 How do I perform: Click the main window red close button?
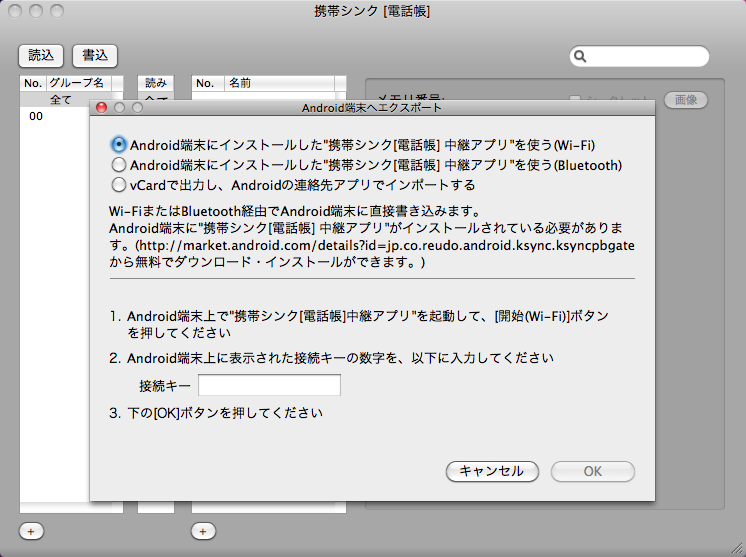[x=14, y=11]
